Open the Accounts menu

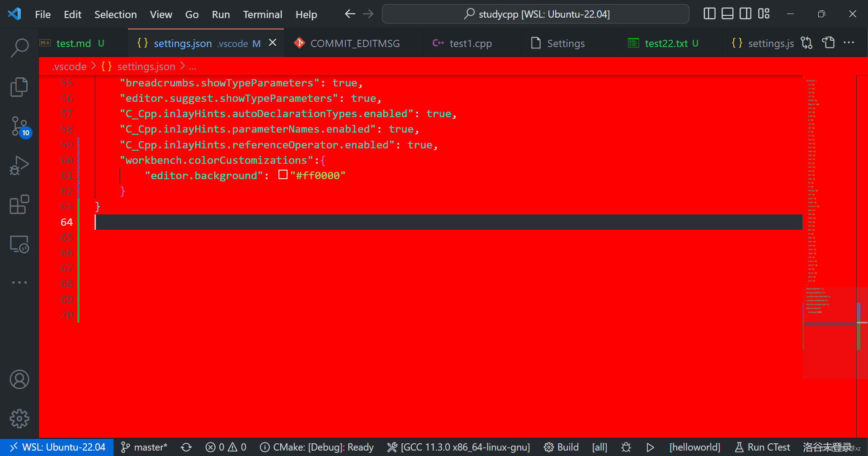(x=19, y=380)
